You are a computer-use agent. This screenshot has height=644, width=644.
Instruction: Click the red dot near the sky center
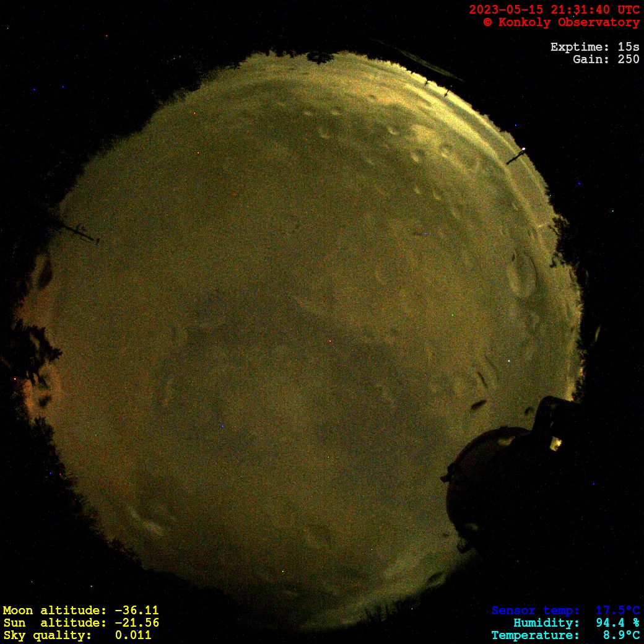point(329,341)
